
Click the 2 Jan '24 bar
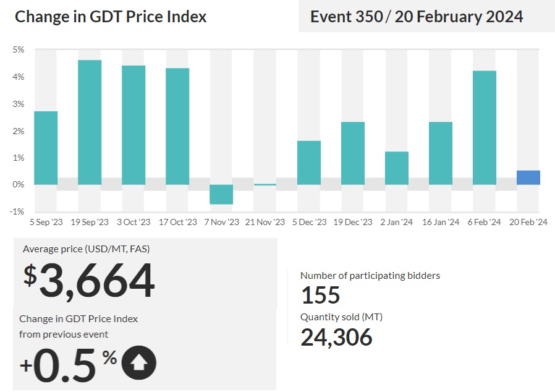click(x=397, y=168)
